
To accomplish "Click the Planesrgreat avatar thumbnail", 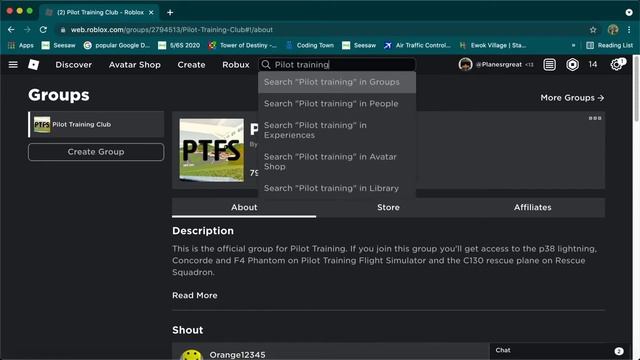I will point(465,64).
